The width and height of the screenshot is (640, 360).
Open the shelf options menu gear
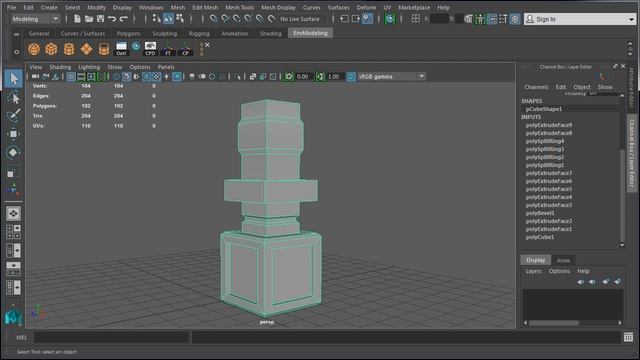pos(17,52)
